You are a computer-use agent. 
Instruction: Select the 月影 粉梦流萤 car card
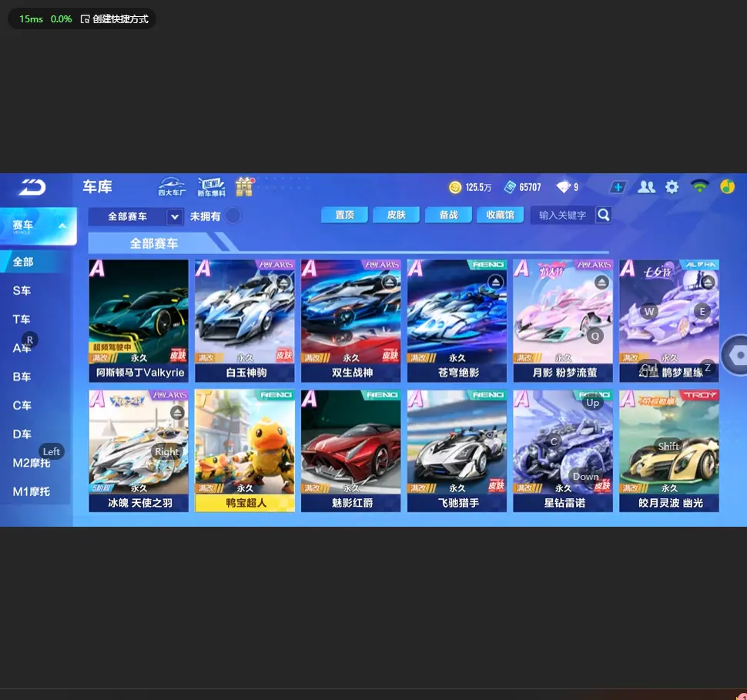point(564,320)
